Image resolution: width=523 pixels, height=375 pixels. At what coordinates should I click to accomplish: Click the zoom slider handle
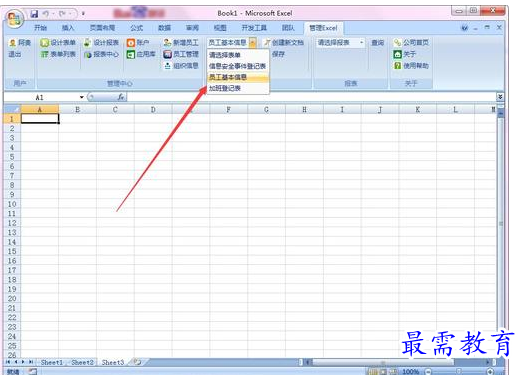point(459,371)
